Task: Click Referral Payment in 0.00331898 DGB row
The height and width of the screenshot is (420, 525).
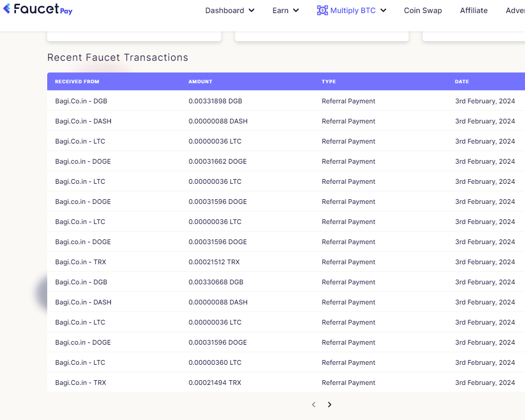Action: 349,101
